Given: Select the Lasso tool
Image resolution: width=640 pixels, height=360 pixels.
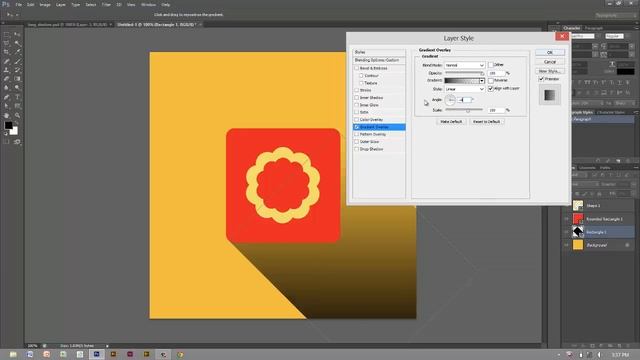Looking at the screenshot, I should [7, 43].
